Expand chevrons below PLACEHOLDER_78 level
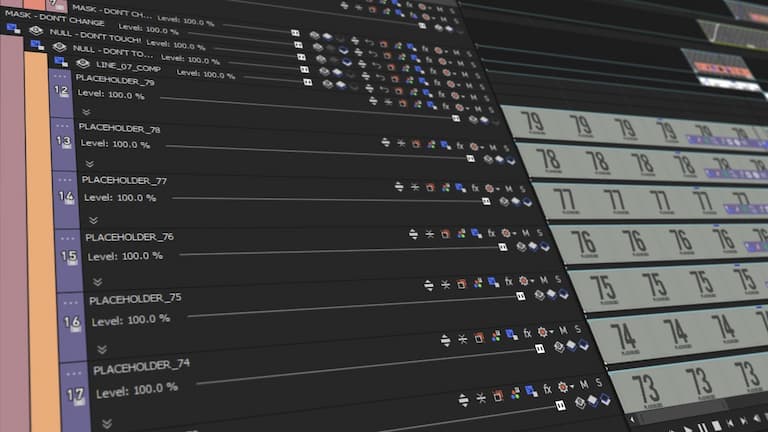Image resolution: width=768 pixels, height=432 pixels. pos(89,164)
